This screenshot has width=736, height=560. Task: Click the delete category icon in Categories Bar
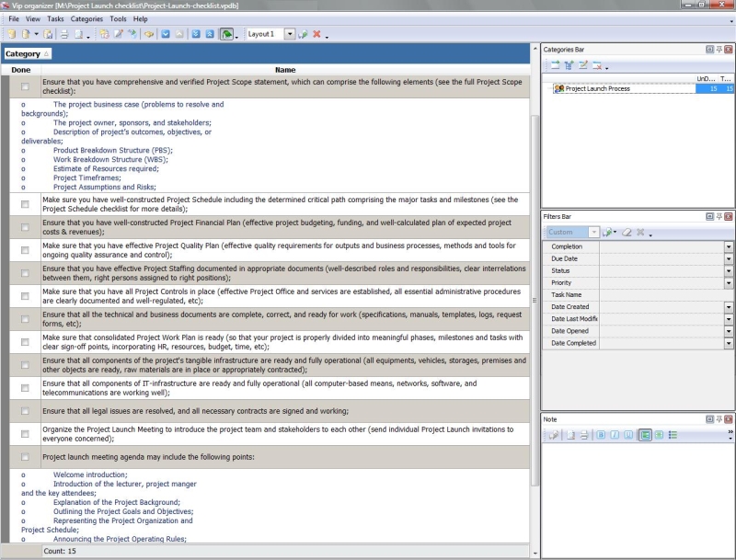(x=596, y=65)
